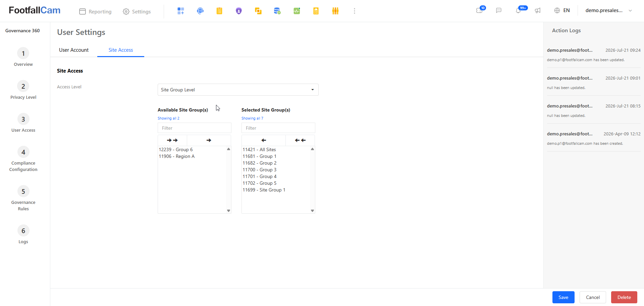This screenshot has width=644, height=306.
Task: Go to step 6 Logs
Action: tap(23, 234)
